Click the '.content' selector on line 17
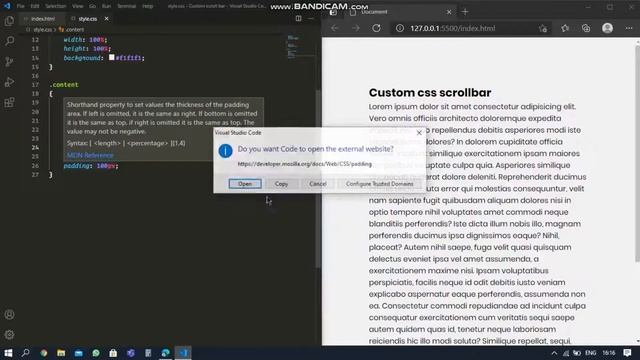640x360 pixels. pyautogui.click(x=64, y=84)
